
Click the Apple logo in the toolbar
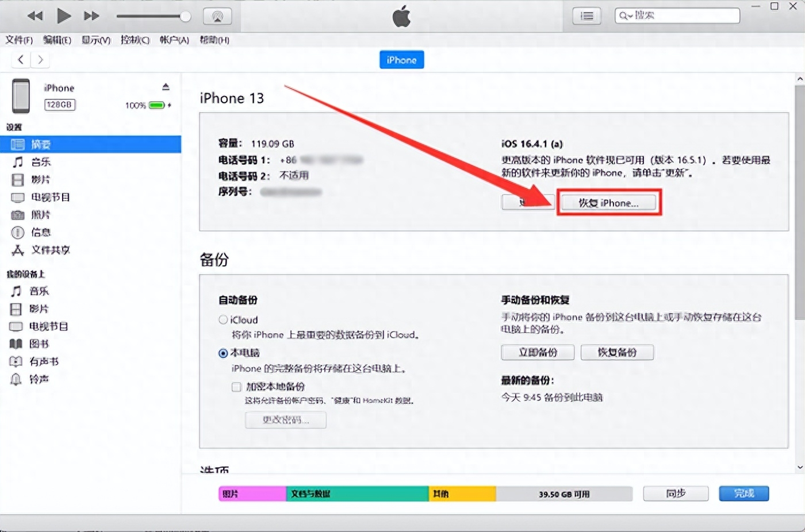(401, 16)
